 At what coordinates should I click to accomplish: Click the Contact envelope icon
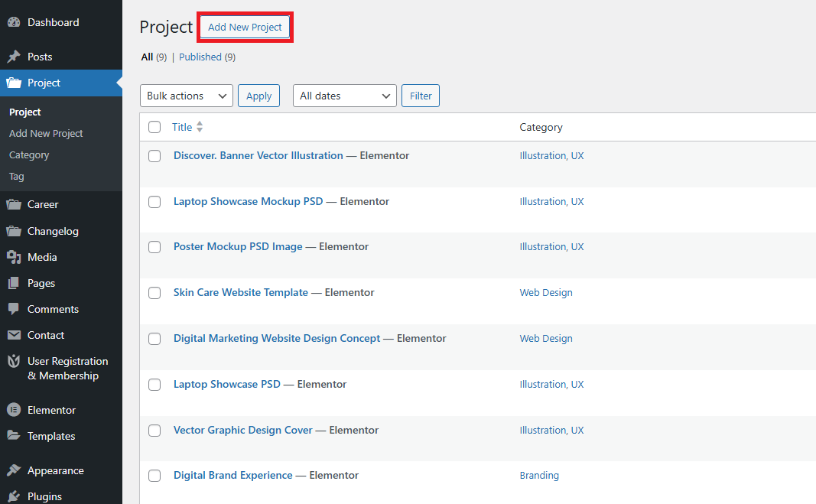[x=14, y=335]
